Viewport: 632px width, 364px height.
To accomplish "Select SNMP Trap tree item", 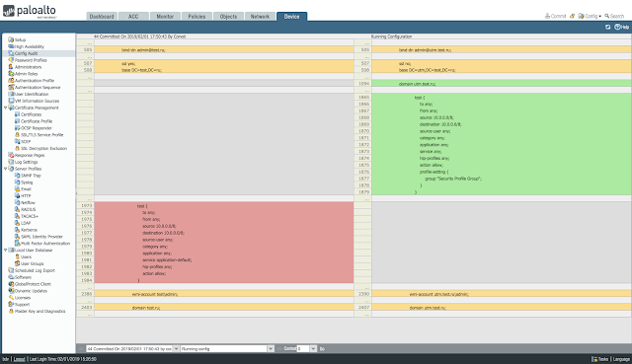I will pos(31,176).
